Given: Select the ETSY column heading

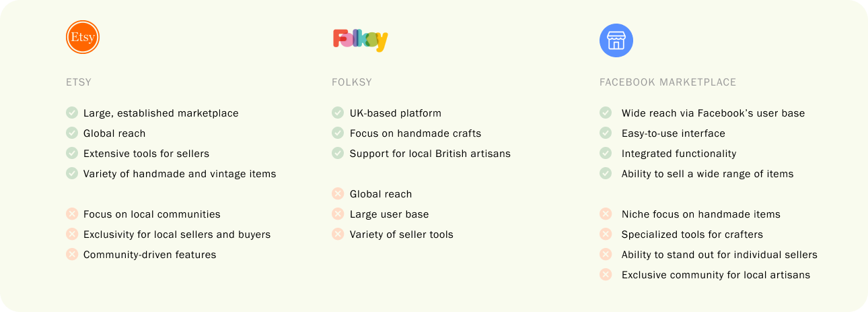Looking at the screenshot, I should (79, 82).
